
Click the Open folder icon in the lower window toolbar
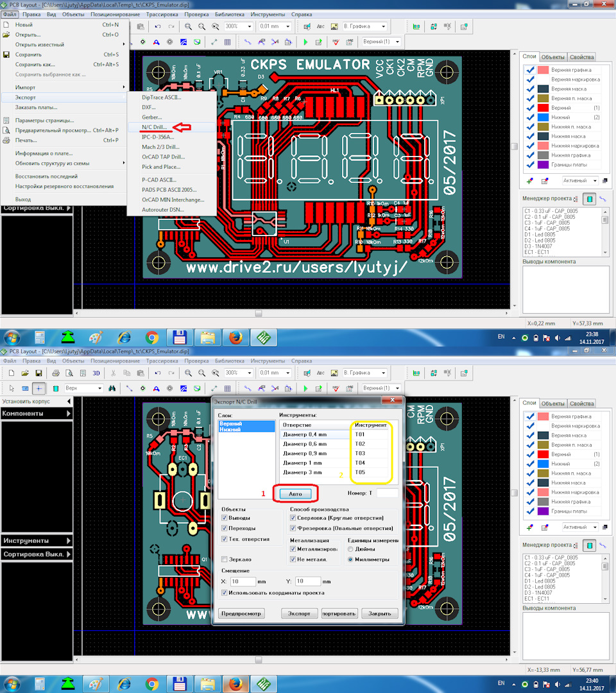[25, 373]
